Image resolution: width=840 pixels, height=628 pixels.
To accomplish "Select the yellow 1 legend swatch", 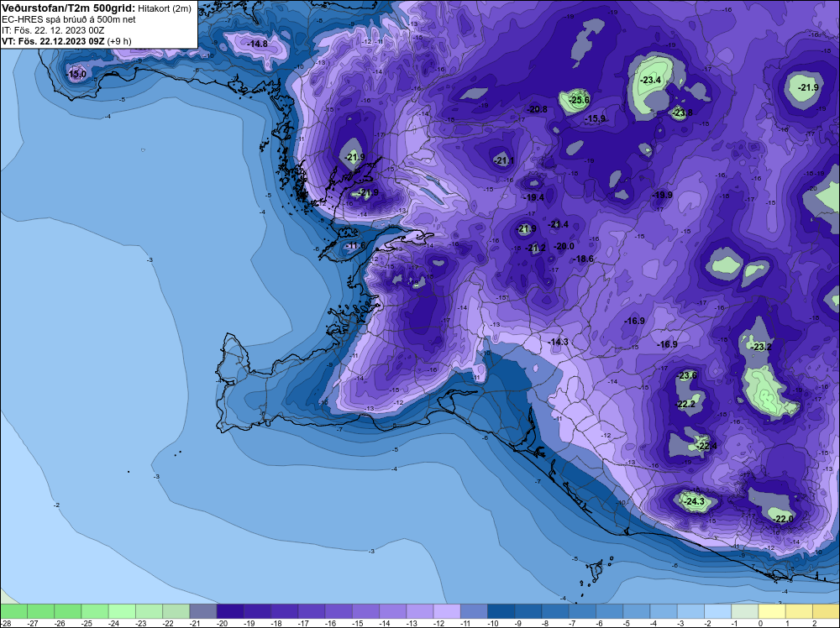I will (799, 611).
